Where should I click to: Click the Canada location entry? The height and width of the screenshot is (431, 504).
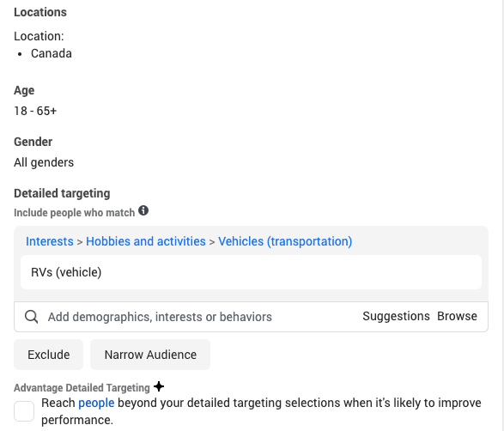click(x=52, y=53)
